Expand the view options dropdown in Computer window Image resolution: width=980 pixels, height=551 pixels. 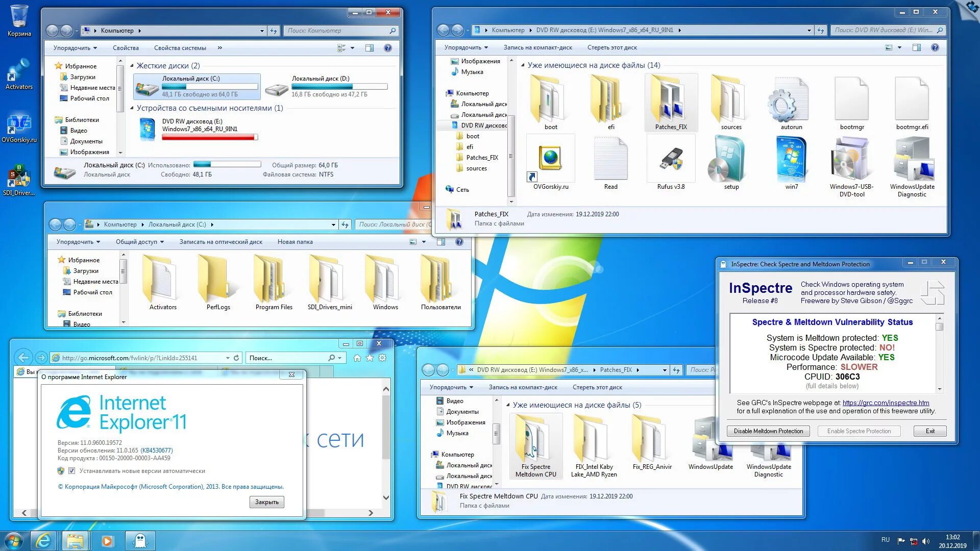pyautogui.click(x=353, y=48)
